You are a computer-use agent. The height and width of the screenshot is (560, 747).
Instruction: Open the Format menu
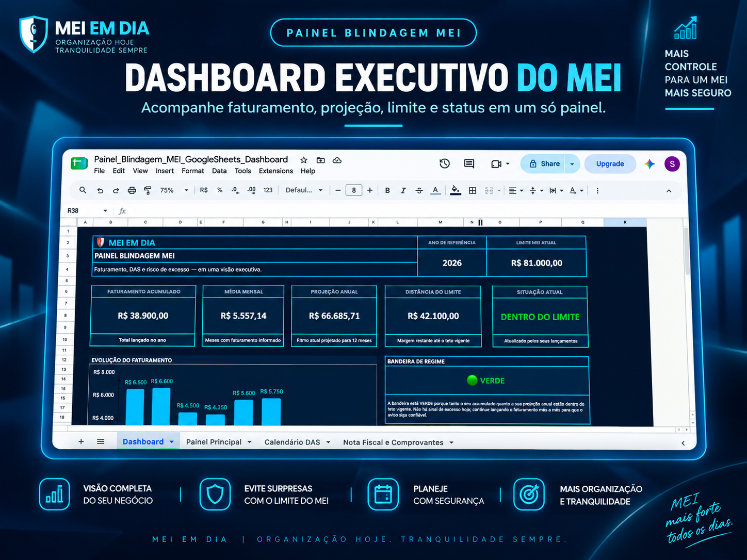192,171
